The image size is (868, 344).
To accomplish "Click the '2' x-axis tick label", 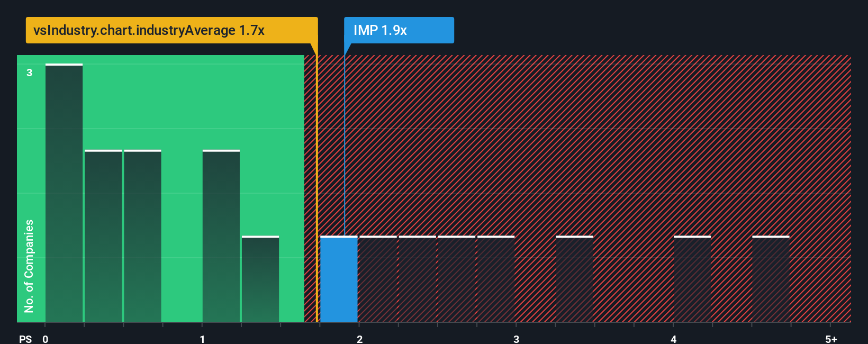I will (359, 339).
